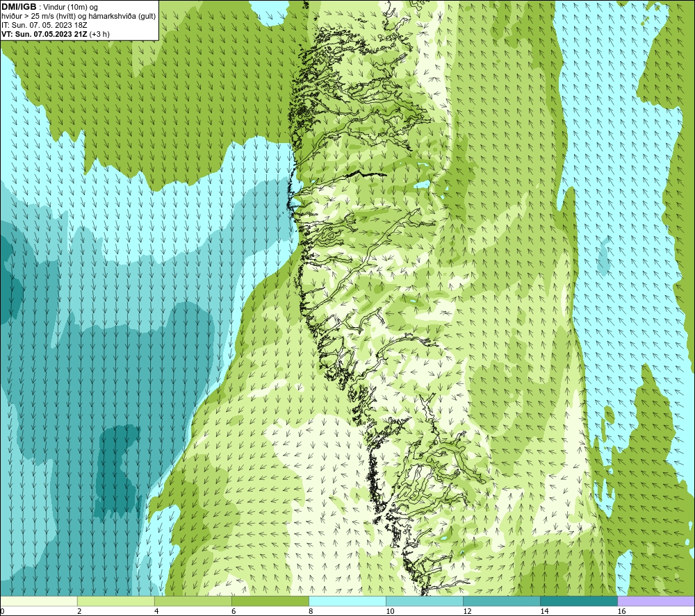Click the legend scale value '12'
The image size is (695, 616).
tap(467, 611)
